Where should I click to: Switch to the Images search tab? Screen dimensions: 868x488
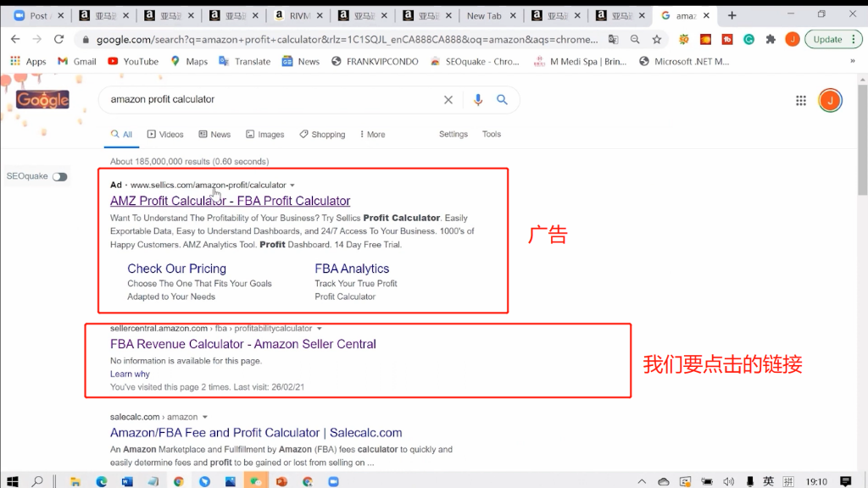click(264, 134)
